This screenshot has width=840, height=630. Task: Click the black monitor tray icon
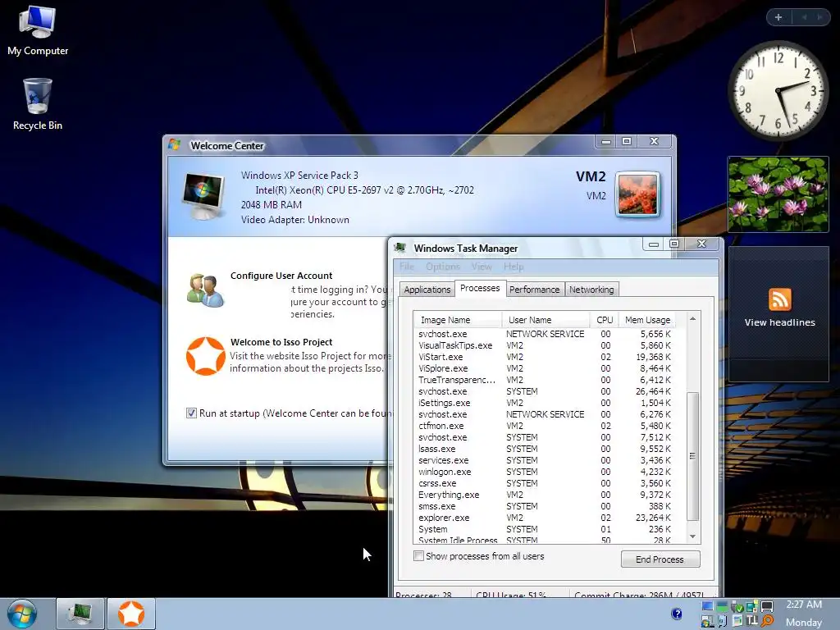[767, 606]
